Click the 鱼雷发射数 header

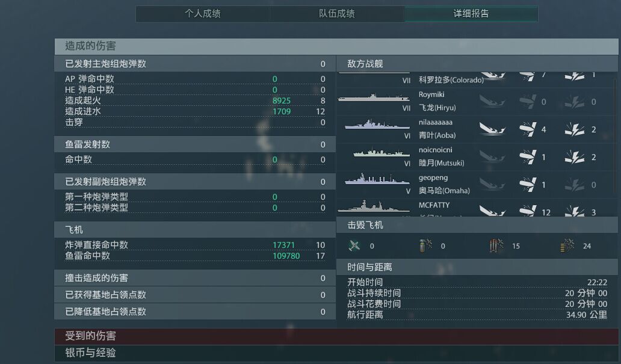[195, 144]
